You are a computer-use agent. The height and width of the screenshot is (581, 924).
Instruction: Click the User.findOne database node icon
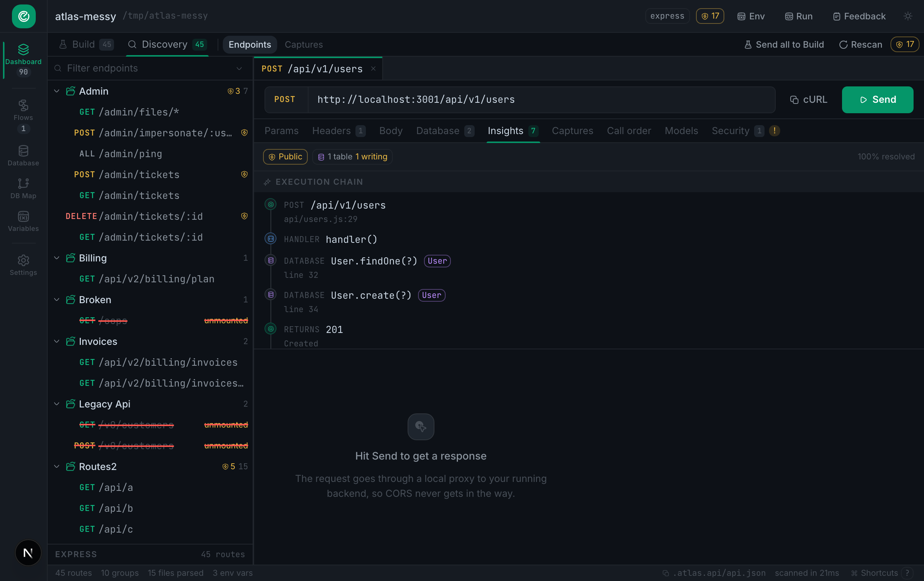click(x=270, y=260)
